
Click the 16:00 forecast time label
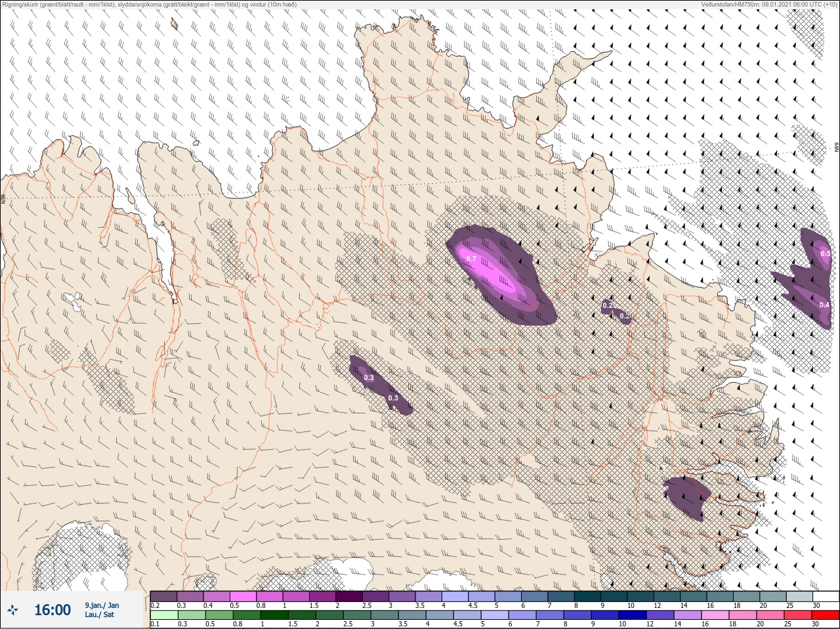tap(52, 610)
